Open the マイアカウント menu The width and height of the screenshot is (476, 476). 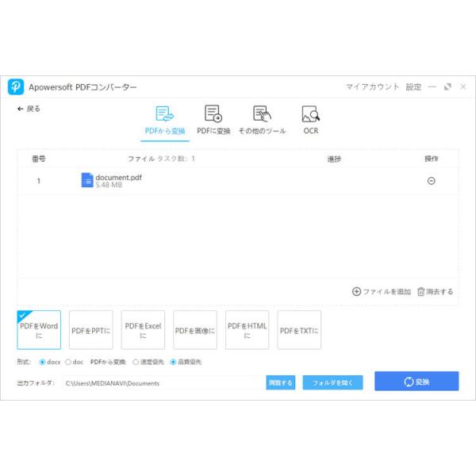(x=372, y=87)
